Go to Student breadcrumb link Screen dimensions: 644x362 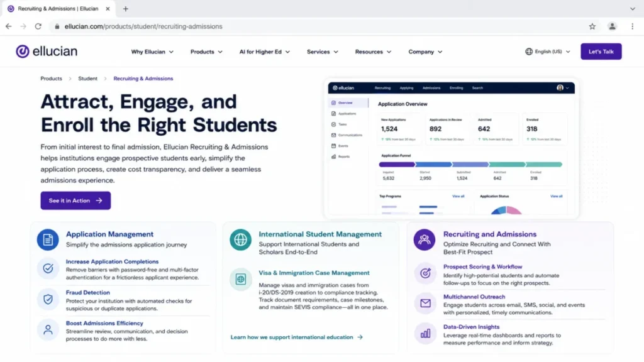(88, 79)
